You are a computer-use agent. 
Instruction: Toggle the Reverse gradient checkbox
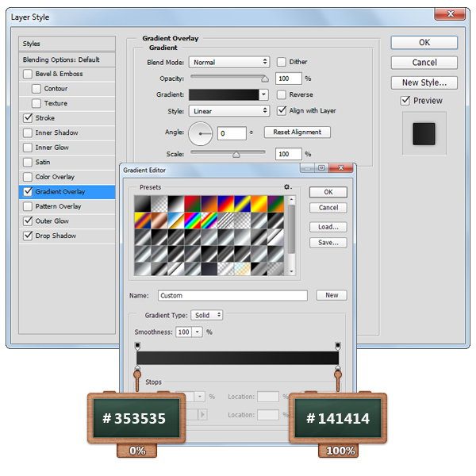tap(282, 94)
